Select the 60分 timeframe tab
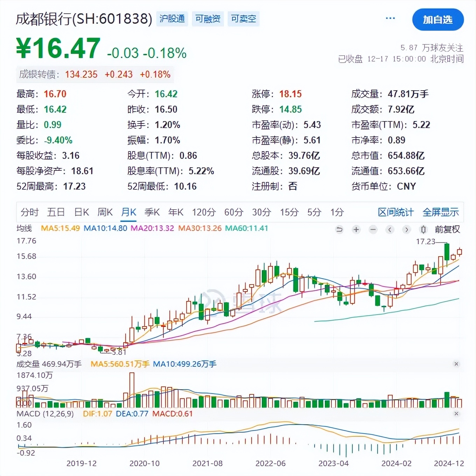Screen dimensions: 476x476 233,212
